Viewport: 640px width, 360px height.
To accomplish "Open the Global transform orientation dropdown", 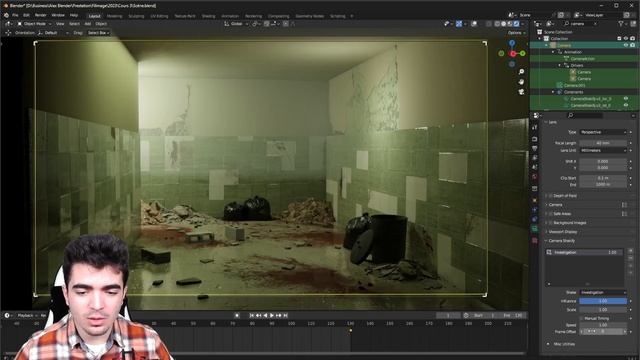I will [x=236, y=24].
